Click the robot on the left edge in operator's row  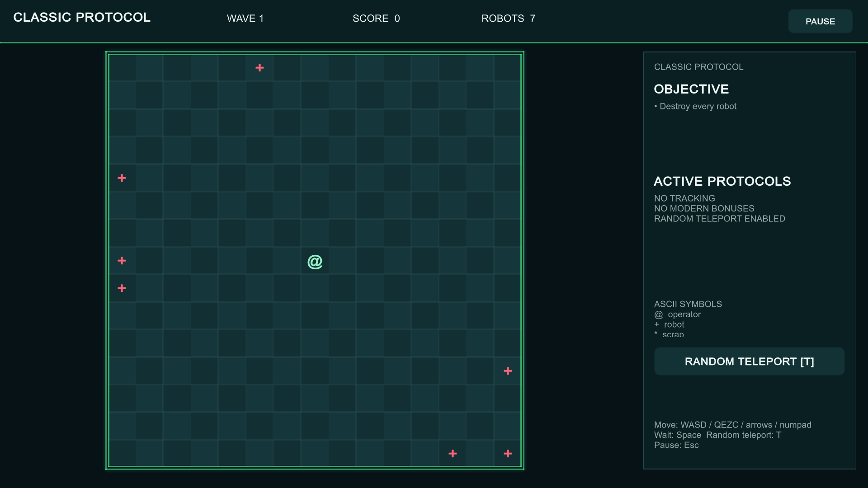coord(122,261)
